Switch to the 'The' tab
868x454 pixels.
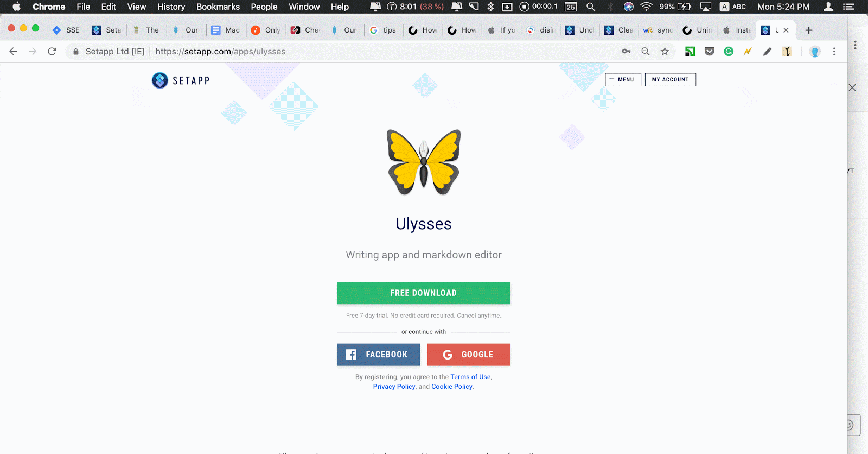(146, 30)
